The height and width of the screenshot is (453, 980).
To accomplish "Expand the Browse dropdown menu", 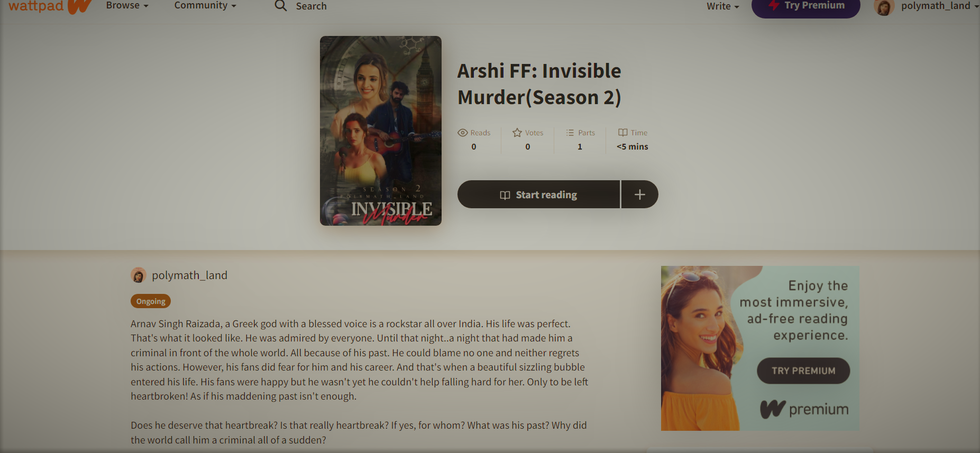I will 127,6.
